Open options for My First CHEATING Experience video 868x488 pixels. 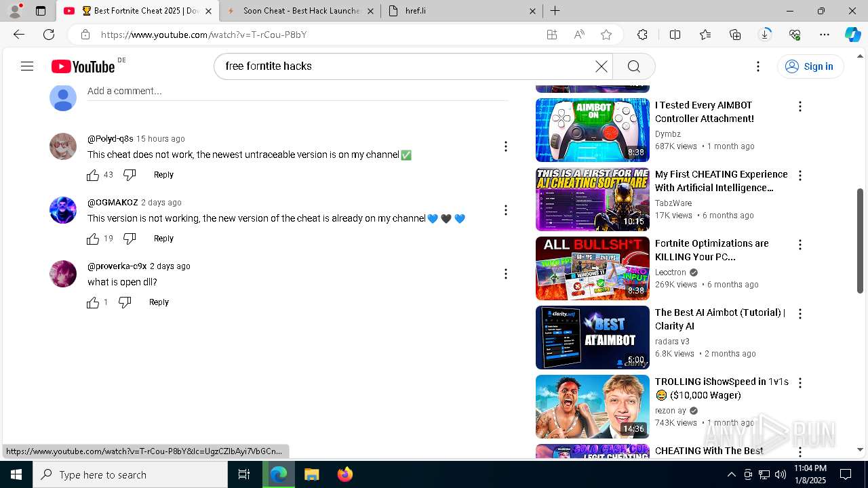800,176
